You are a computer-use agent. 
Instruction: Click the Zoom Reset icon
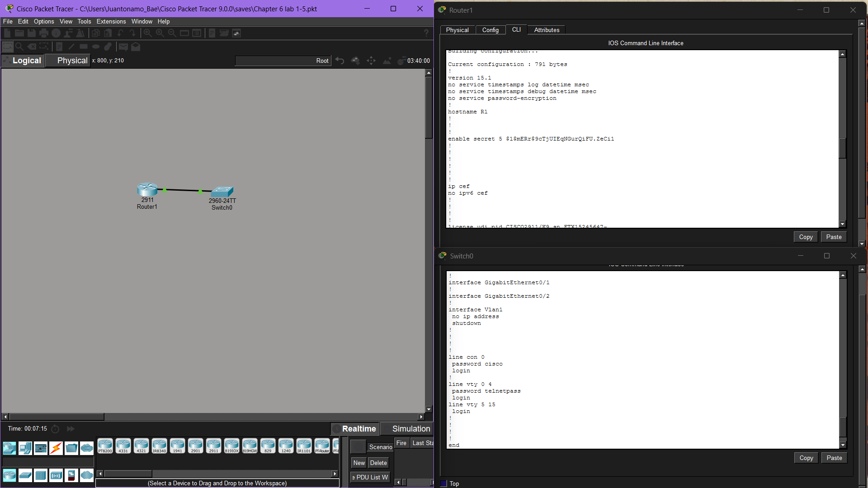coord(160,33)
